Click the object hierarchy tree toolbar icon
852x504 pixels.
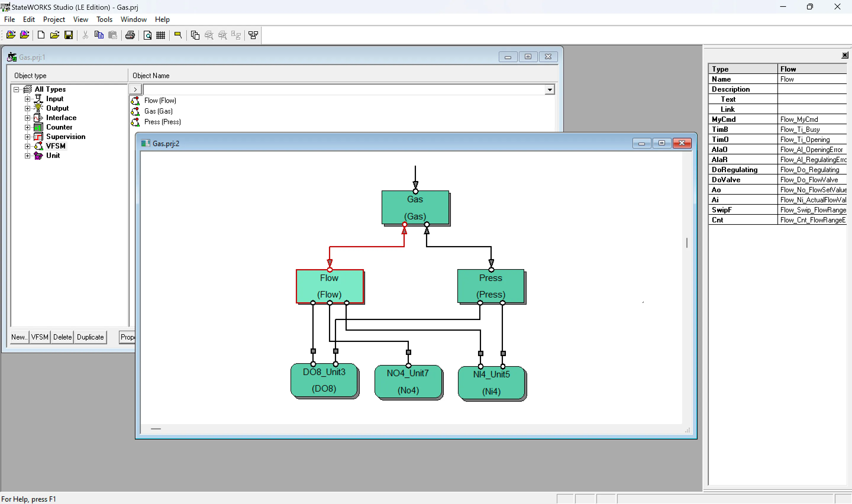(x=253, y=35)
